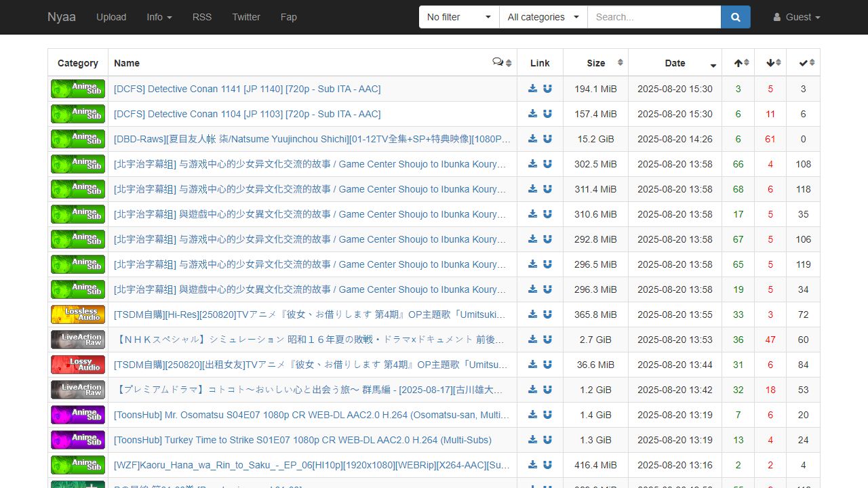Download torrent for the 1.2 GiB LiveAction Raw entry
The width and height of the screenshot is (868, 488).
pos(533,389)
